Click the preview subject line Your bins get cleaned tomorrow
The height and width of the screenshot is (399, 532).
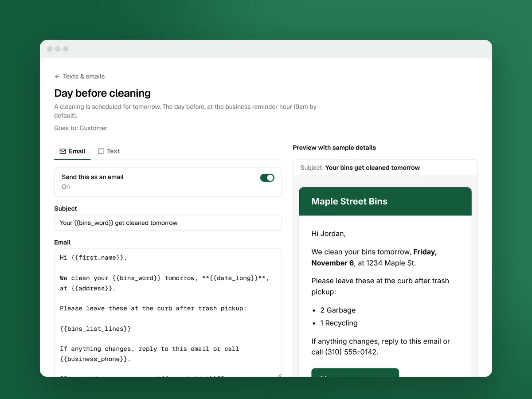click(x=372, y=168)
